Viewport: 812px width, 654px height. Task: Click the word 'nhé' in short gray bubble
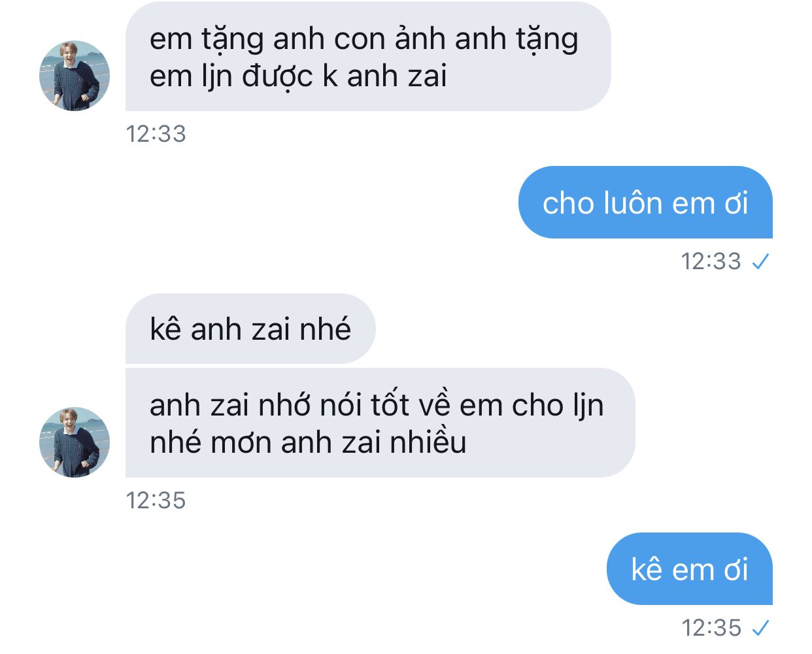[325, 329]
